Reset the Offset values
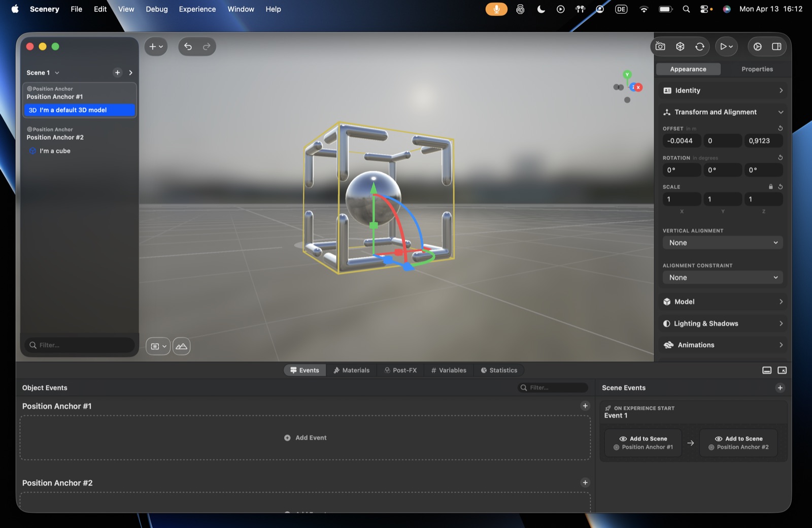This screenshot has height=528, width=812. (781, 128)
